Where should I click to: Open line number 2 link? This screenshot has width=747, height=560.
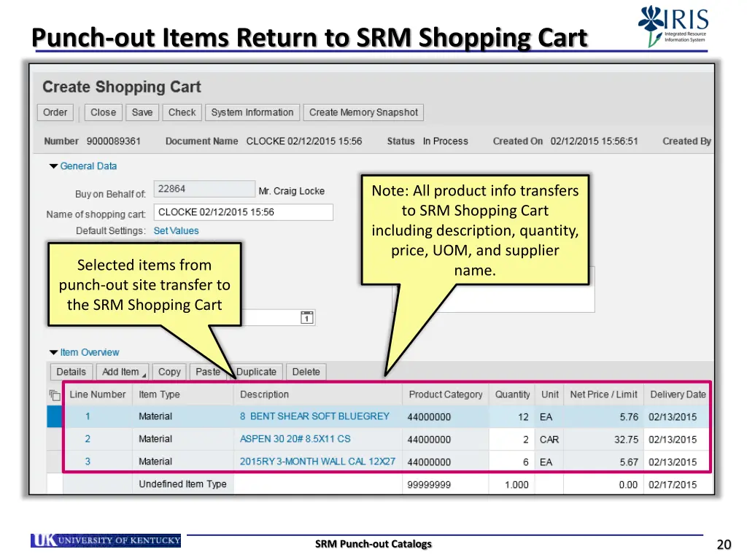point(88,439)
